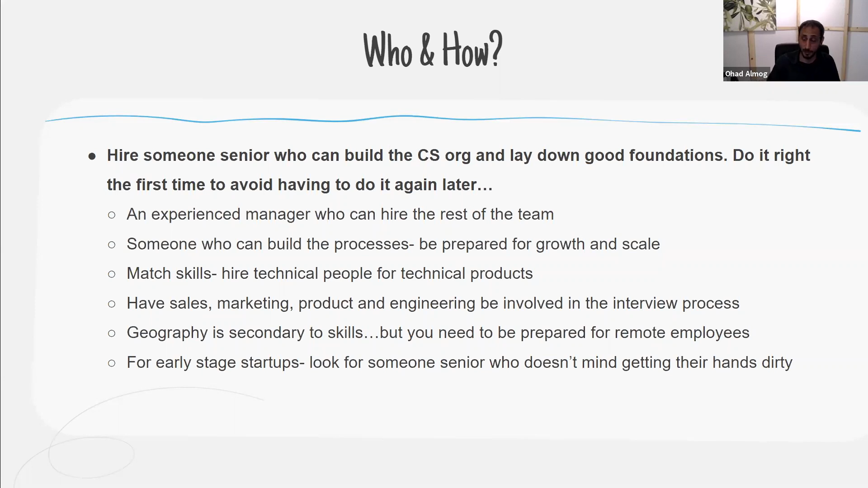The image size is (868, 488).
Task: Click the text "getting their hands dirty"
Action: click(707, 362)
